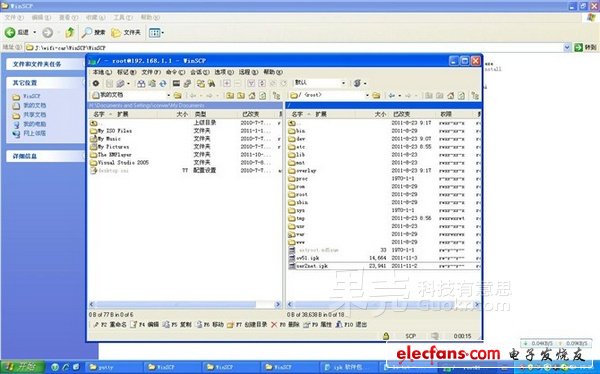
Task: Click the putty taskbar button
Action: [114, 367]
